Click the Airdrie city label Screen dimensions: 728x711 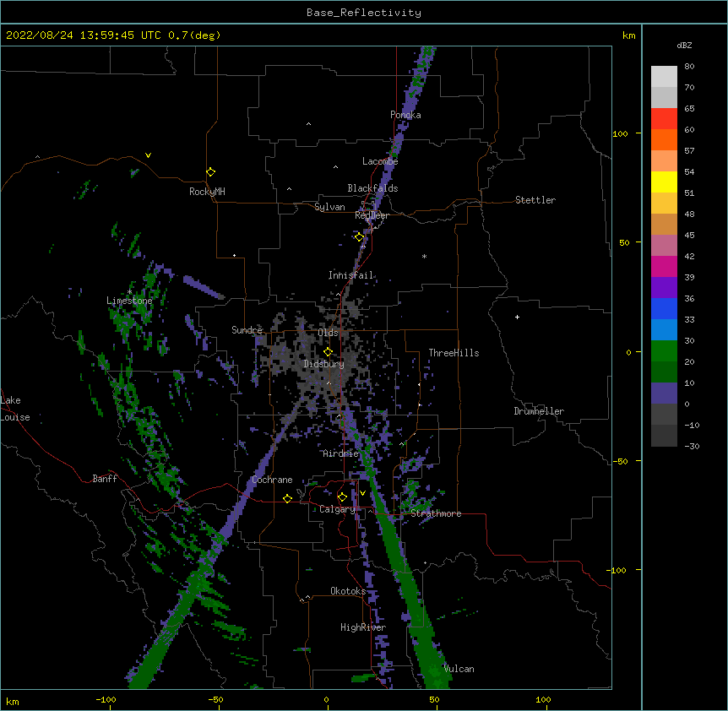click(340, 453)
